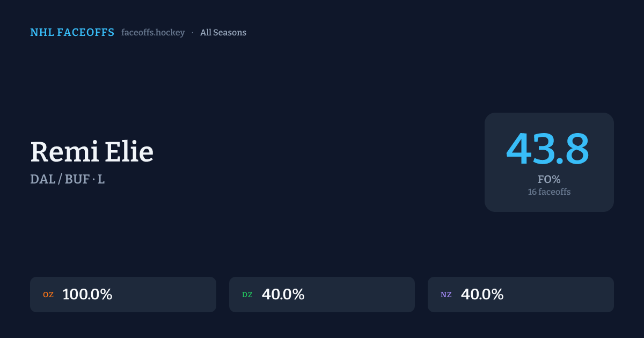Click the FO% label under 43.8
The width and height of the screenshot is (644, 338).
coord(549,179)
